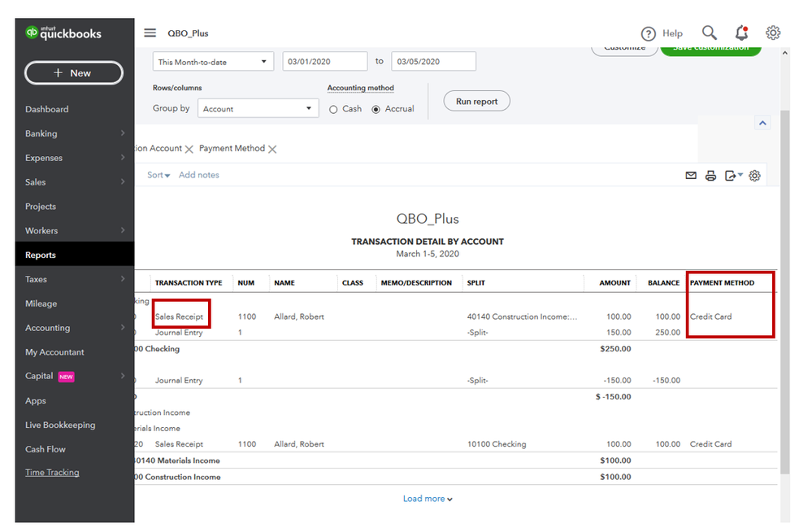Expand the Accounting sidebar submenu

123,328
